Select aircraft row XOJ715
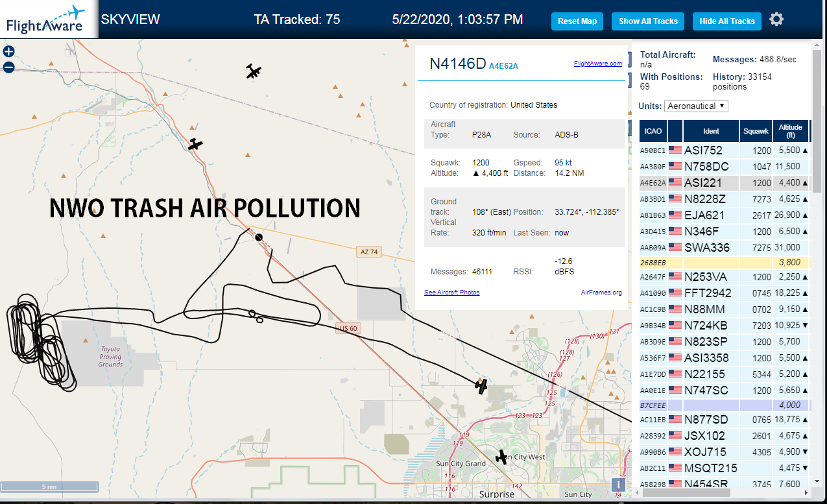This screenshot has height=504, width=827. point(725,452)
